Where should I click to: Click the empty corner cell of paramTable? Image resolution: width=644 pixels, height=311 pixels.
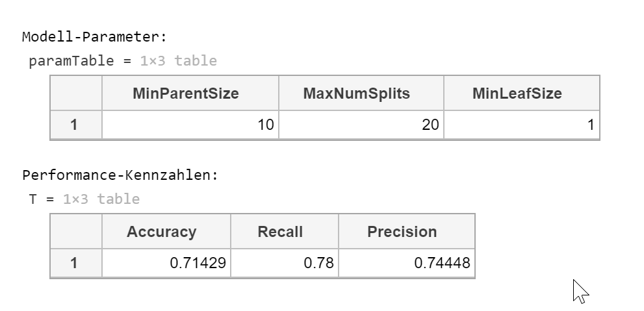coord(76,93)
